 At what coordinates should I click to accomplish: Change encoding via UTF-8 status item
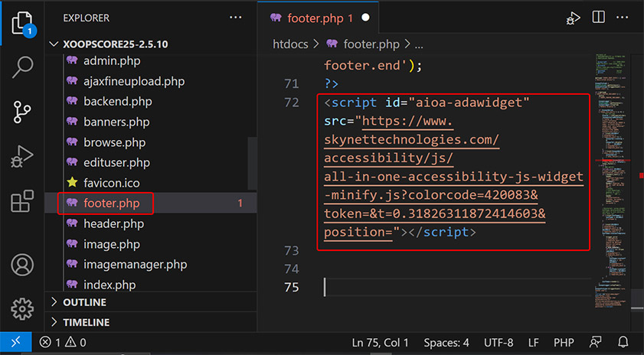499,342
